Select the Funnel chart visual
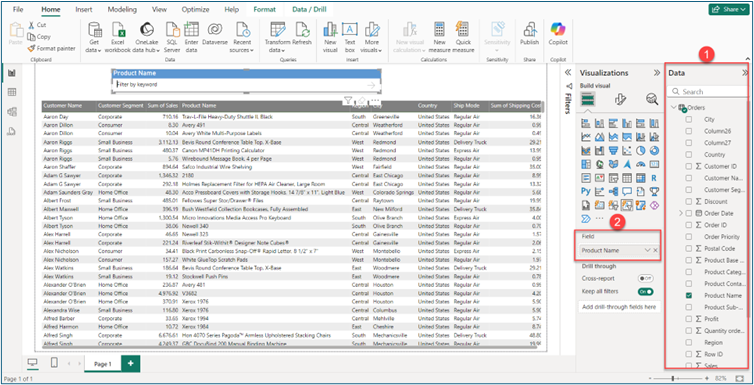This screenshot has width=754, height=385. click(613, 150)
